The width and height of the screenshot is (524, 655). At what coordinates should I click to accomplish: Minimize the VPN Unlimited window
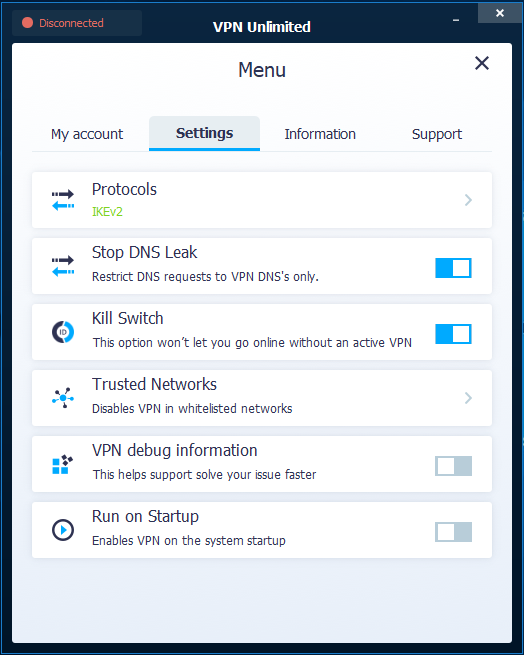[x=456, y=20]
